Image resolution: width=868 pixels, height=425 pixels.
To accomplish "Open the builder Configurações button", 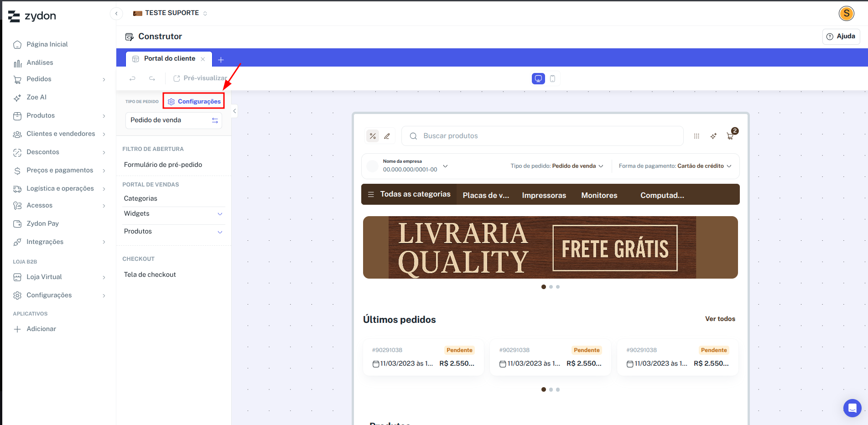I will coord(194,101).
